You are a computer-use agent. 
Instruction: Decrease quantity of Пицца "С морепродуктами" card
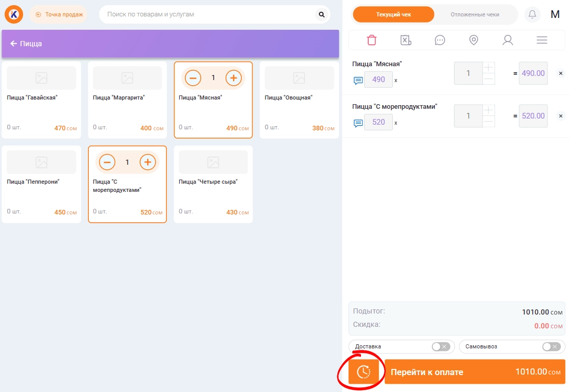(x=107, y=162)
